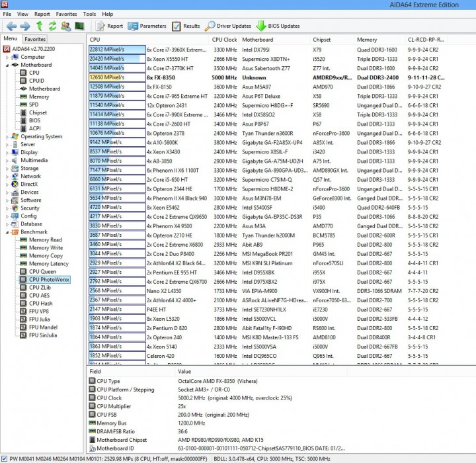Click the DirectX icon in the tree

click(x=15, y=184)
